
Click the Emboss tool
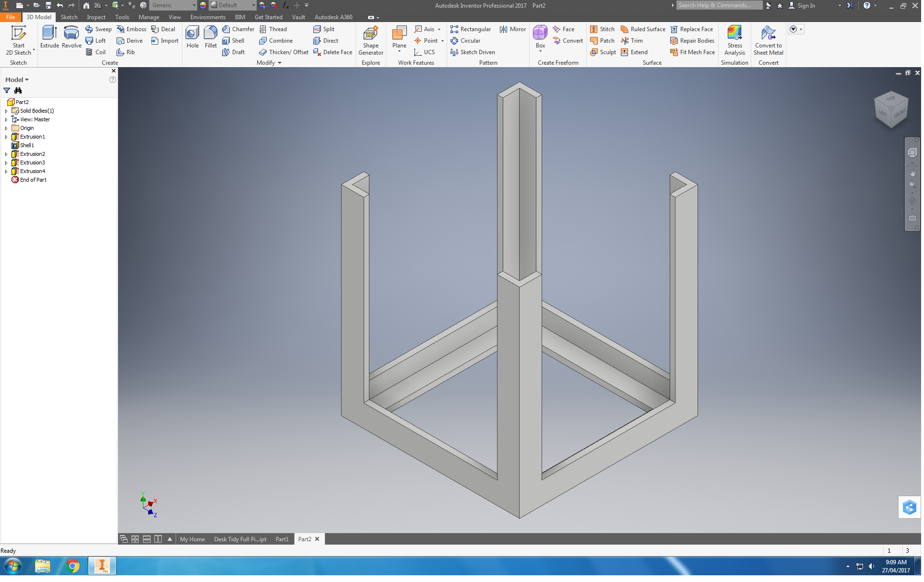click(131, 29)
